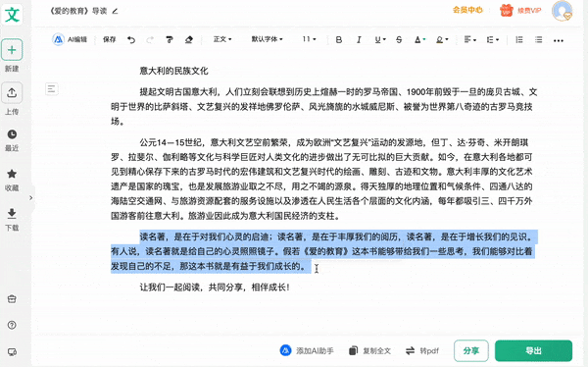Viewport: 588px width, 367px height.
Task: Open the user avatar profile
Action: coord(562,11)
